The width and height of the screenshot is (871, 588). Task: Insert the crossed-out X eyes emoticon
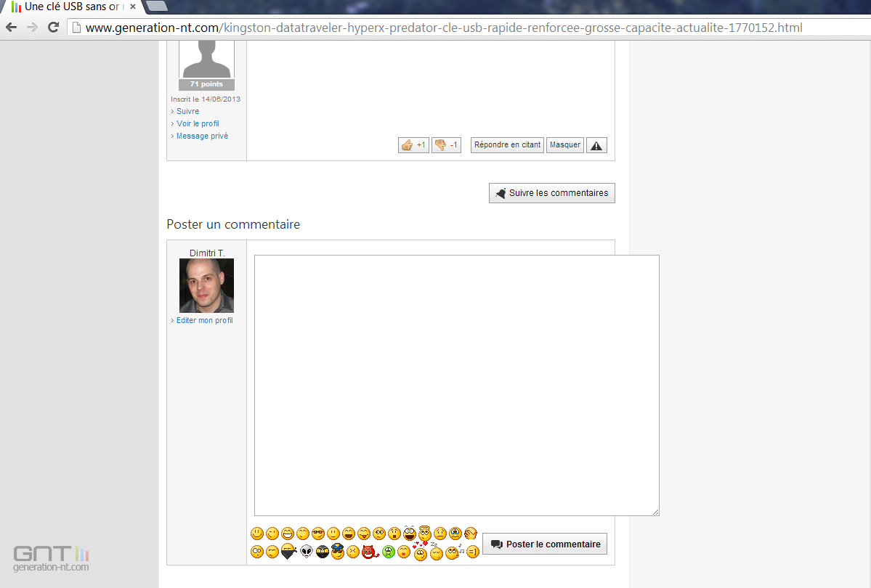click(x=353, y=552)
